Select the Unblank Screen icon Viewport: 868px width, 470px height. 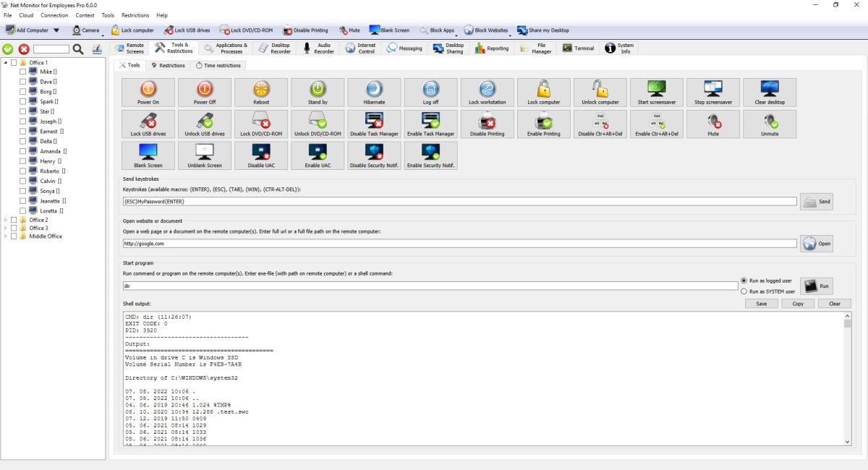click(204, 155)
